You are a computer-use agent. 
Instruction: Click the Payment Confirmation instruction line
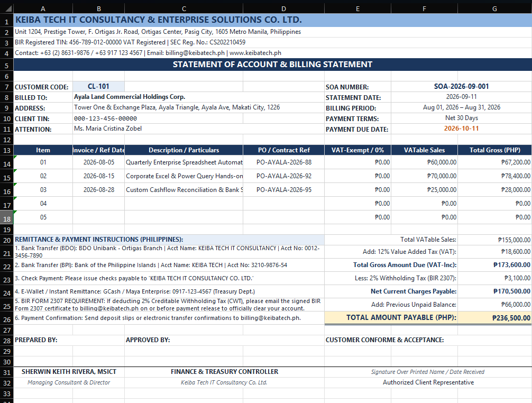pos(169,318)
